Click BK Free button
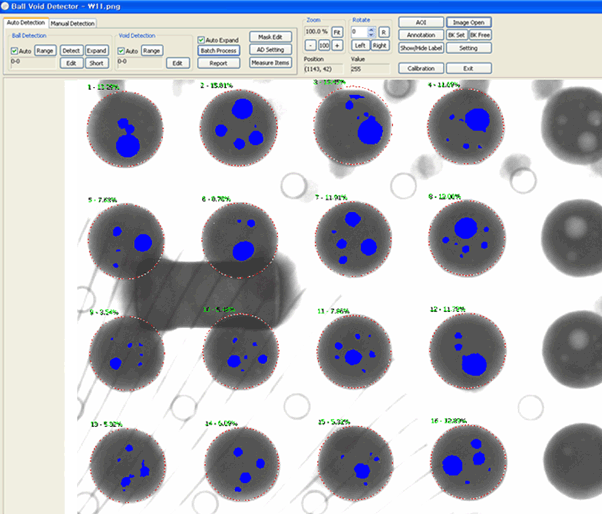602x514 pixels. [x=480, y=35]
